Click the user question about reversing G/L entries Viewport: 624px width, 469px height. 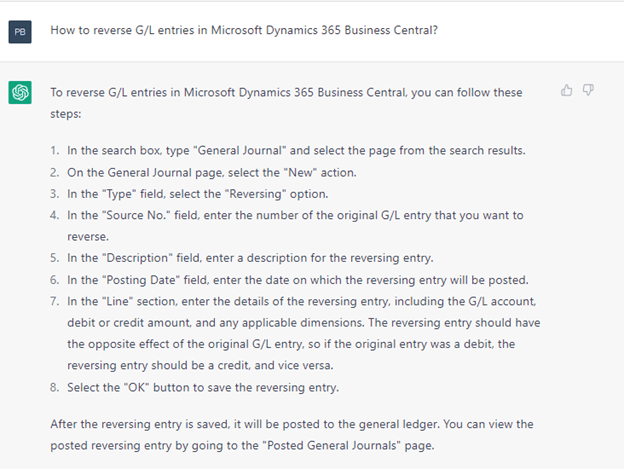[244, 30]
